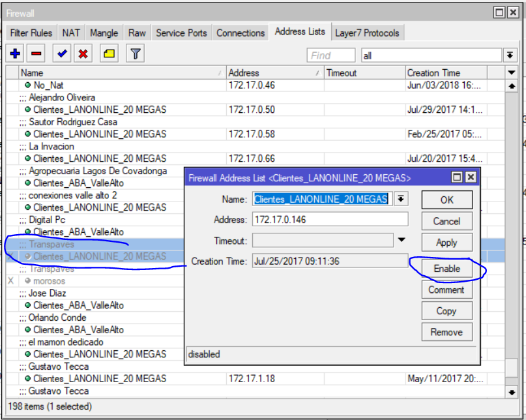526x420 pixels.
Task: Add a new address list entry with plus icon
Action: 15,53
